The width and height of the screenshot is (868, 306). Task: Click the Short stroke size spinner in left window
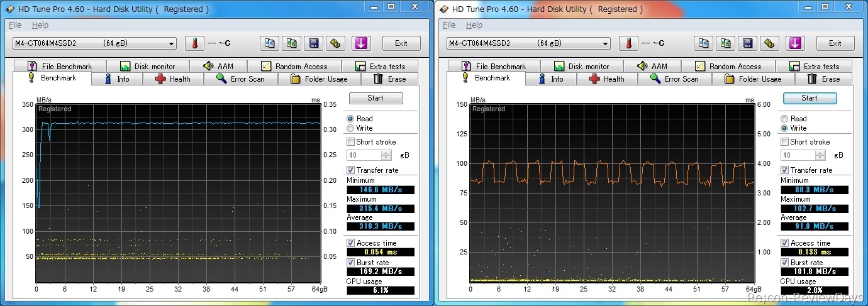tap(386, 155)
